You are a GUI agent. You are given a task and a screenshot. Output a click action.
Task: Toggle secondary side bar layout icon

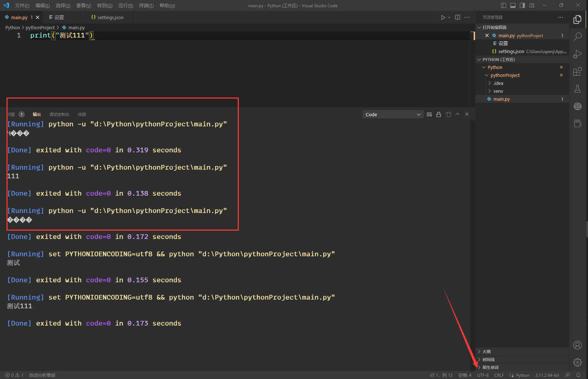[522, 5]
